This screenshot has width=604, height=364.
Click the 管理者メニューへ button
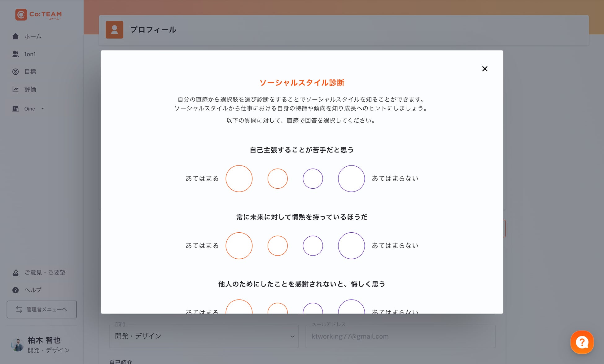pos(42,309)
